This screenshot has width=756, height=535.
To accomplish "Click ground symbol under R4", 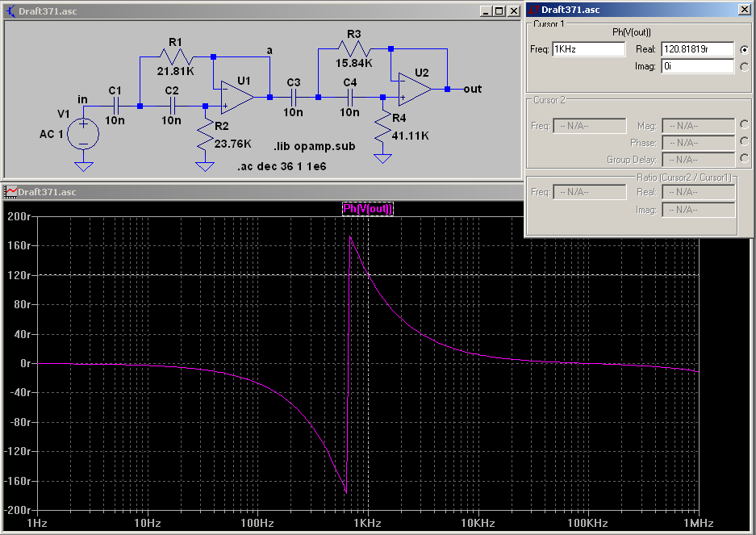I will [382, 158].
